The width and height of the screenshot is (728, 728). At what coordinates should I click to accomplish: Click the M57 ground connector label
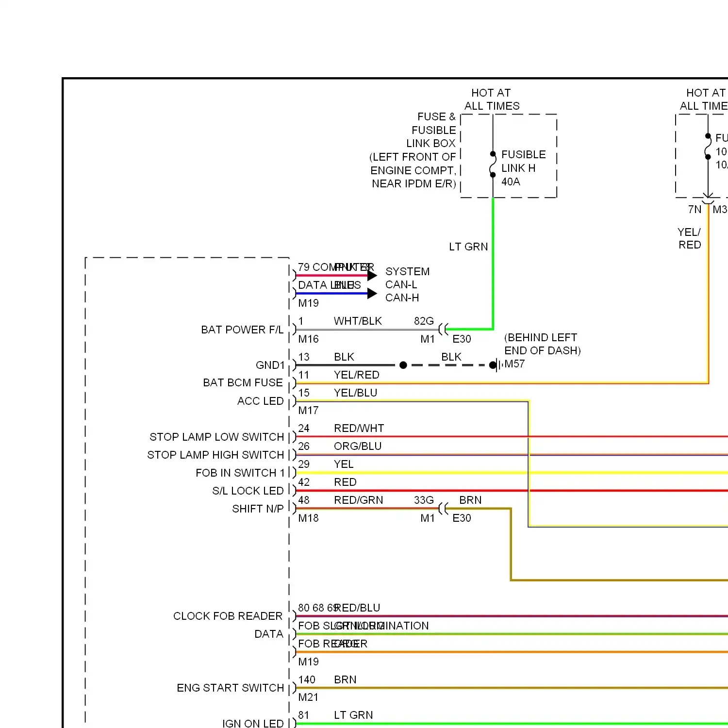pos(514,364)
